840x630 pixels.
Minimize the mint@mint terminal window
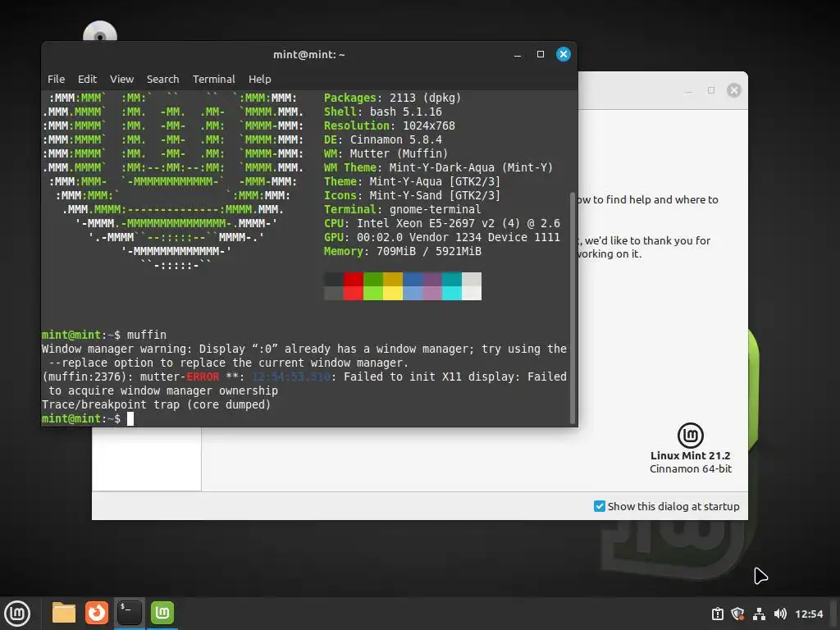pyautogui.click(x=518, y=55)
